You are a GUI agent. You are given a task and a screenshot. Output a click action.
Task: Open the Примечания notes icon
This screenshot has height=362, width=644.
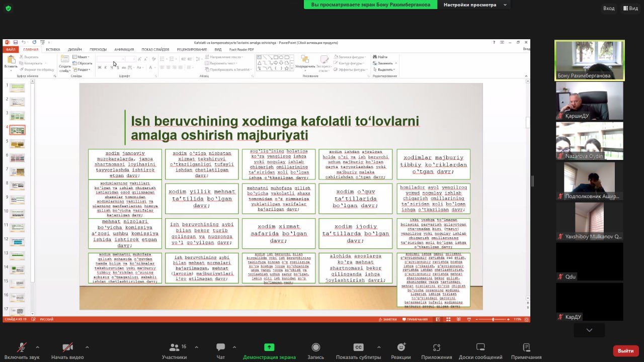tap(526, 347)
